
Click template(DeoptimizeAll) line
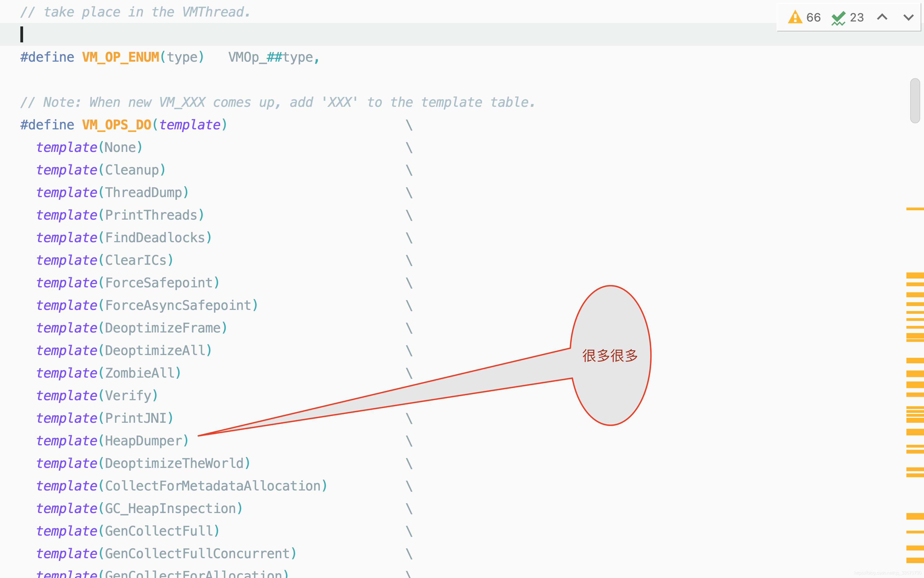coord(124,351)
